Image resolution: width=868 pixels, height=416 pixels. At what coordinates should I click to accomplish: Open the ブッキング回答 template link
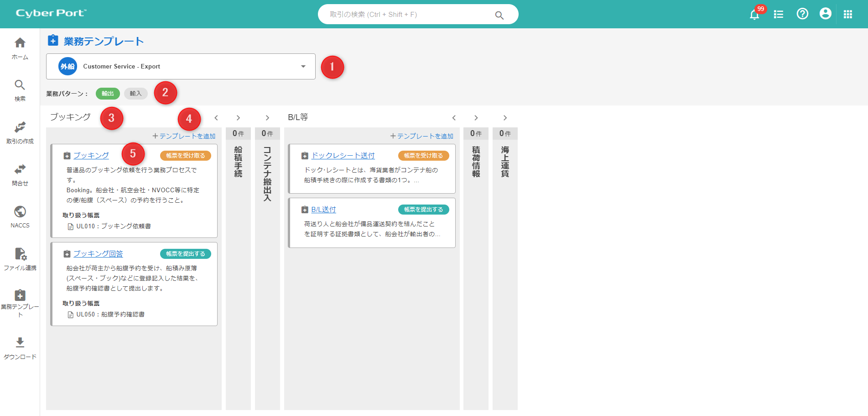coord(98,254)
